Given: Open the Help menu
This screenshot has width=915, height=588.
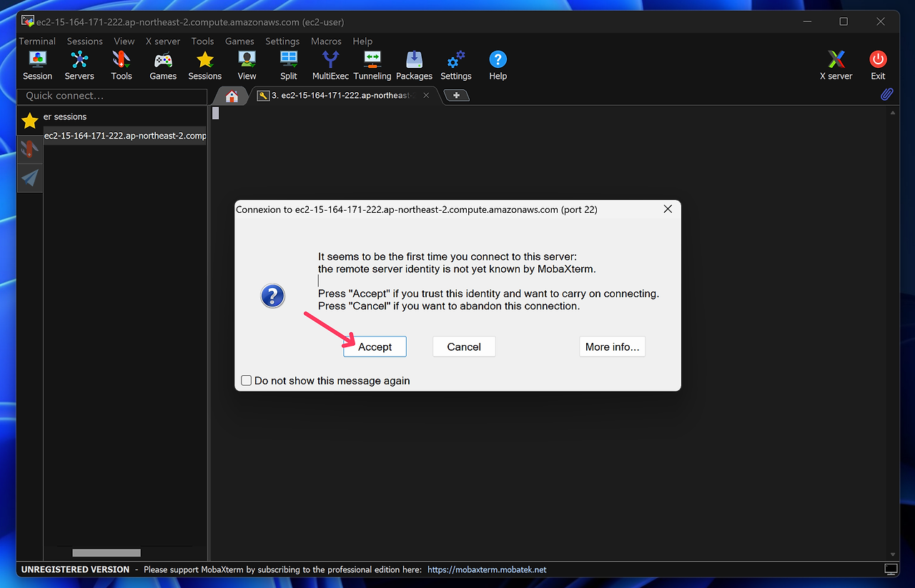Looking at the screenshot, I should tap(362, 41).
